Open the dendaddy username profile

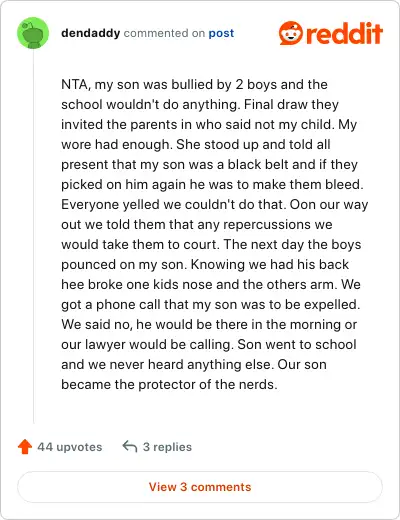click(90, 33)
